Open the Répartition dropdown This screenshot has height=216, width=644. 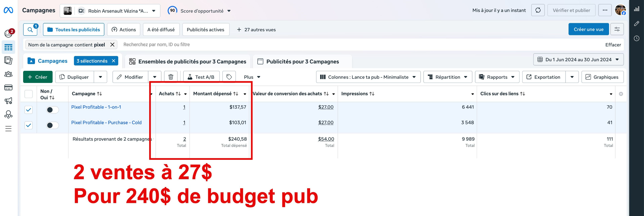448,77
